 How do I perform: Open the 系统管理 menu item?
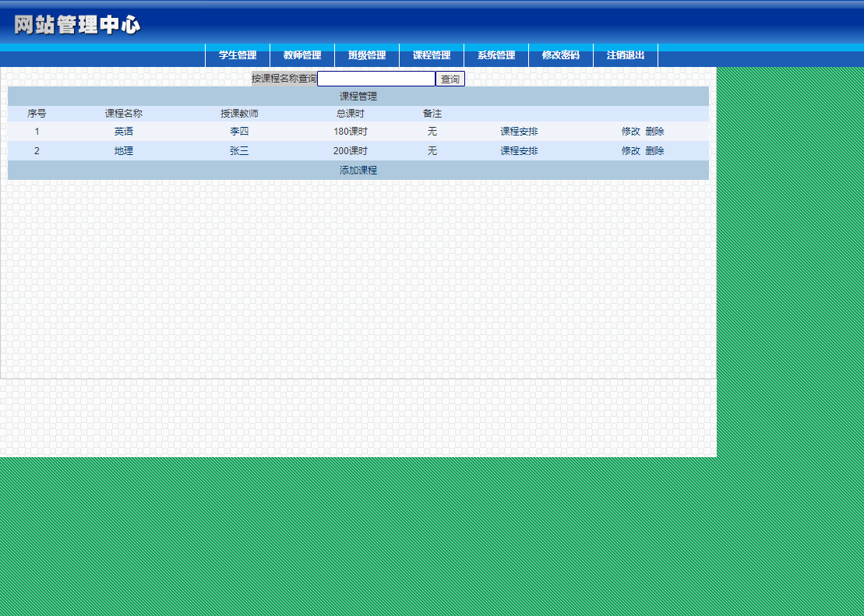[496, 55]
